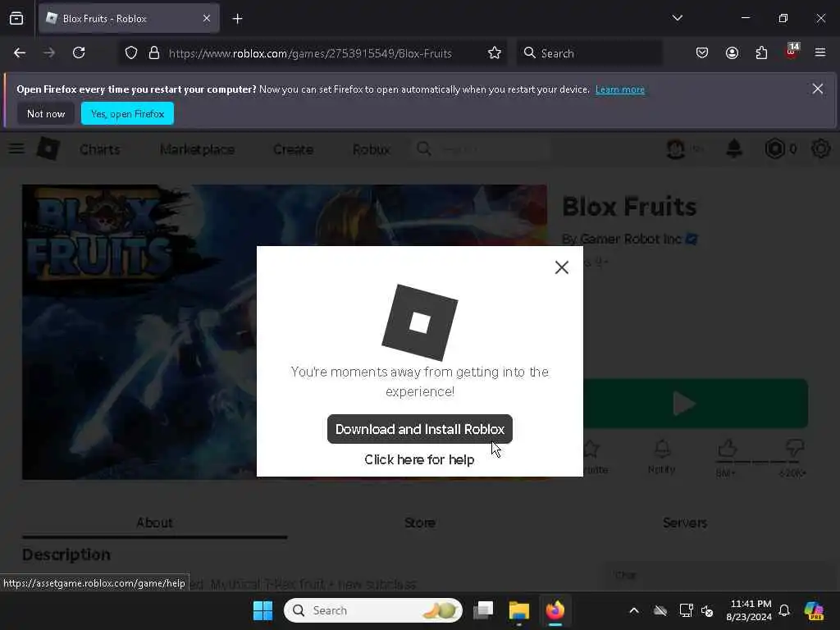Go back to previous page
Screen dimensions: 840x630
[x=20, y=53]
